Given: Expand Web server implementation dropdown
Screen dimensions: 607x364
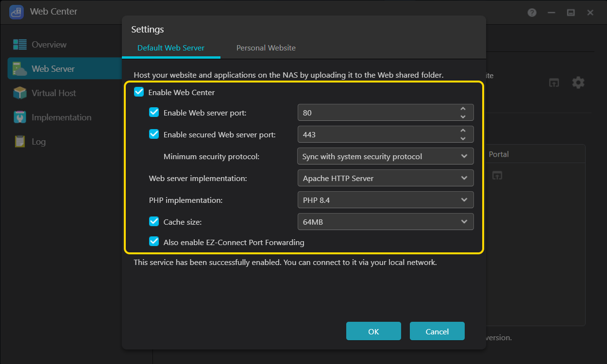Looking at the screenshot, I should click(x=385, y=178).
